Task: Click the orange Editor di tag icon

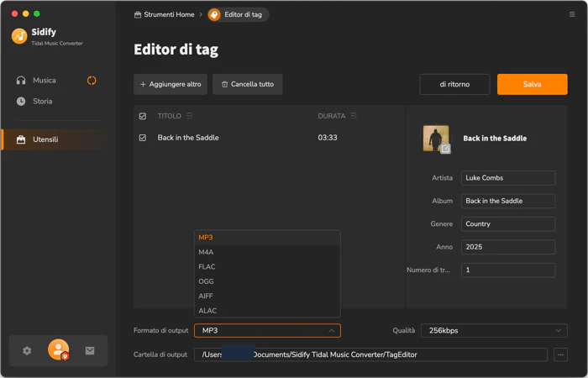Action: (x=214, y=14)
